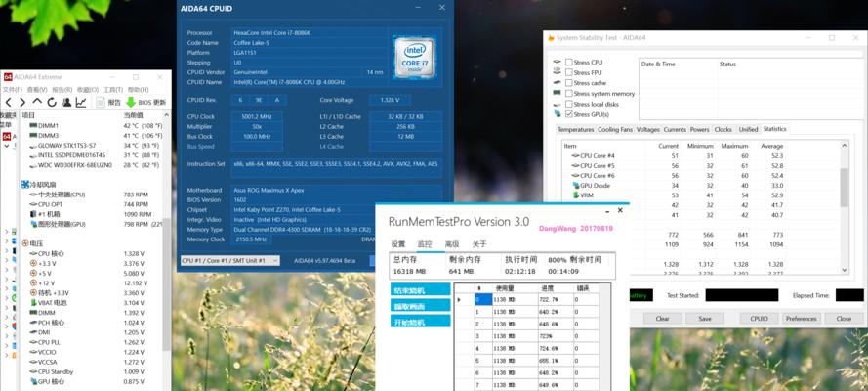Refresh the AIDA64 Extreme sensor page
Image resolution: width=868 pixels, height=391 pixels.
click(52, 102)
